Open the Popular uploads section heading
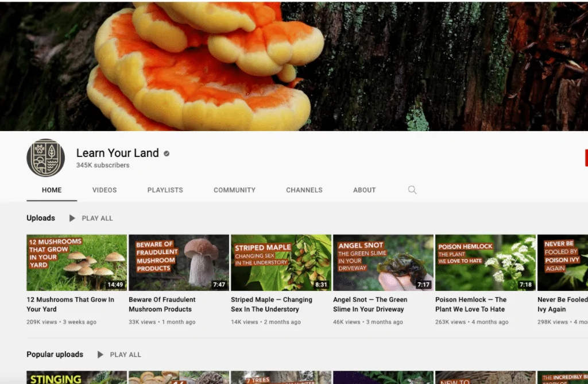The height and width of the screenshot is (384, 588). click(55, 354)
